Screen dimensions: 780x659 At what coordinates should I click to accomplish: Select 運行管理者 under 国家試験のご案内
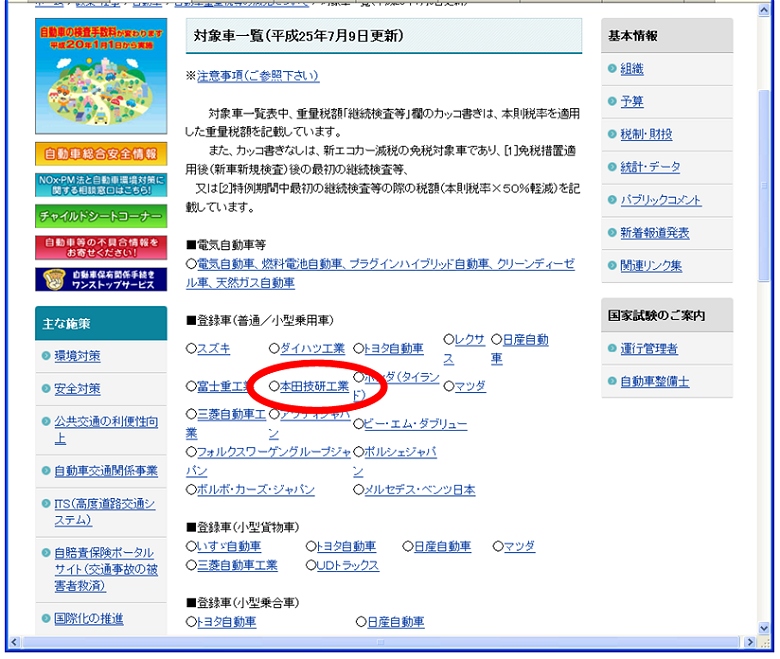pyautogui.click(x=648, y=349)
